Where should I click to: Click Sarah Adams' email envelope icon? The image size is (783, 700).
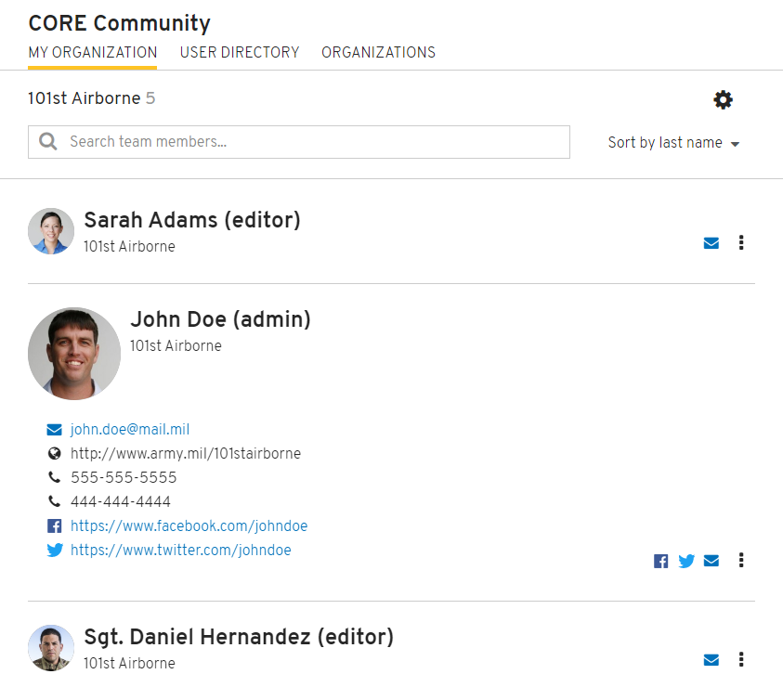pos(711,243)
